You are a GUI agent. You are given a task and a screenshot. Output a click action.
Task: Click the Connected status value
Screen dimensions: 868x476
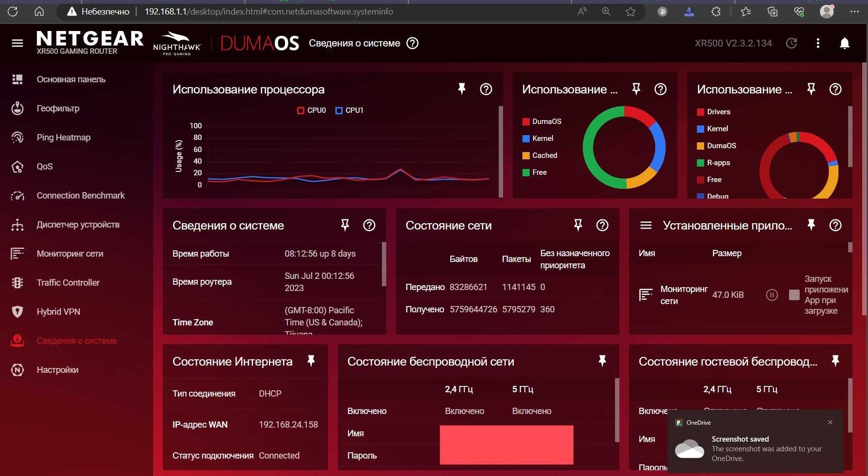(279, 456)
